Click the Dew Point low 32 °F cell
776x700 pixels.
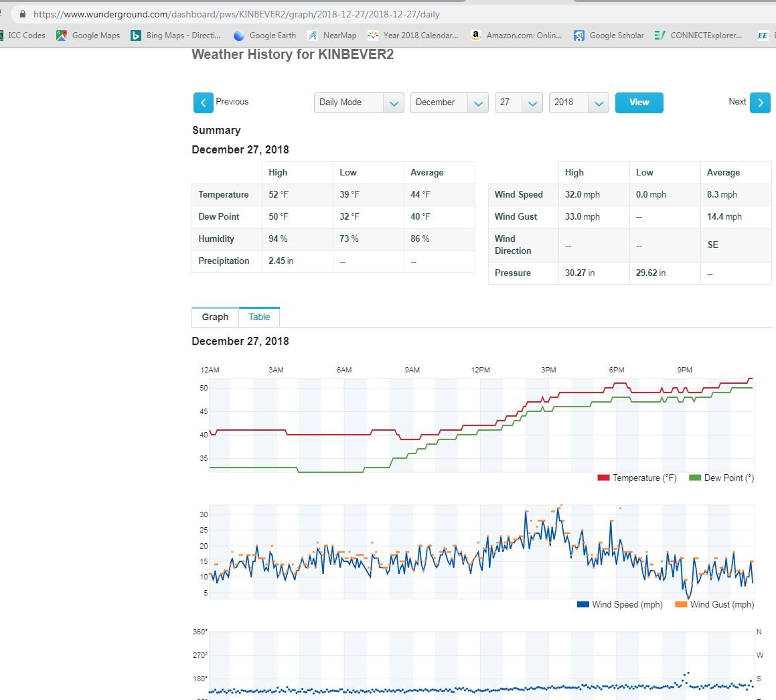(x=368, y=217)
